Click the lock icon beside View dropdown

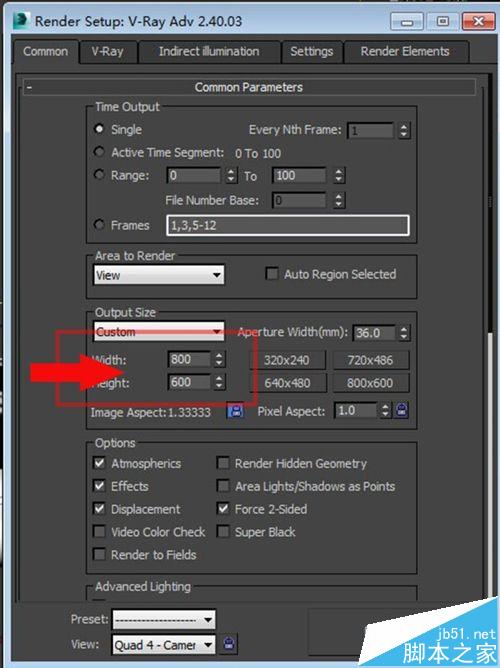click(229, 644)
